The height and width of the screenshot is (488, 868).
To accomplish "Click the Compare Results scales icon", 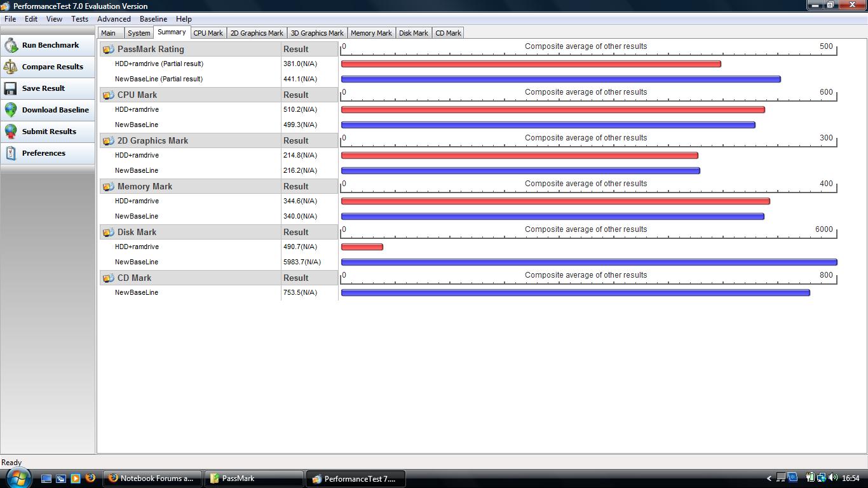I will 11,67.
